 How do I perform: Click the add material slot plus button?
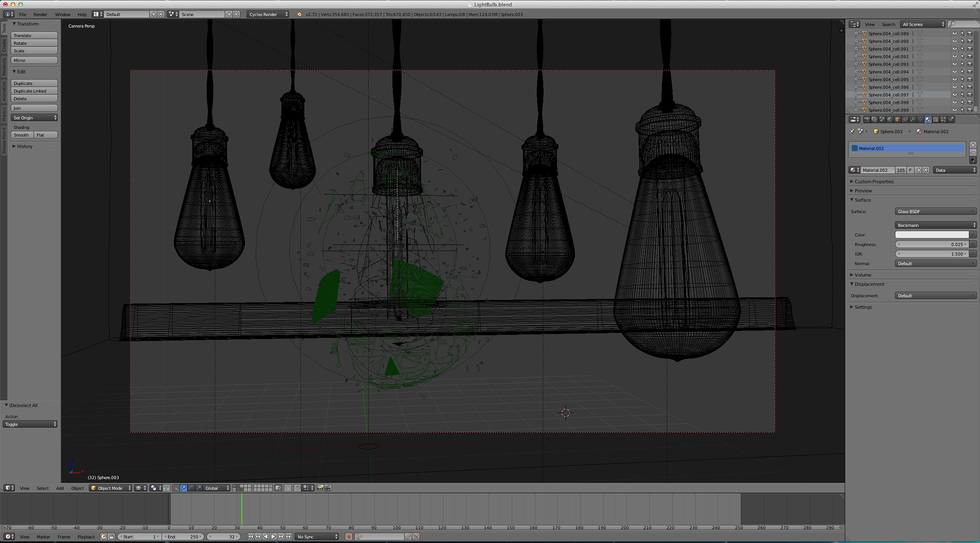click(x=973, y=145)
